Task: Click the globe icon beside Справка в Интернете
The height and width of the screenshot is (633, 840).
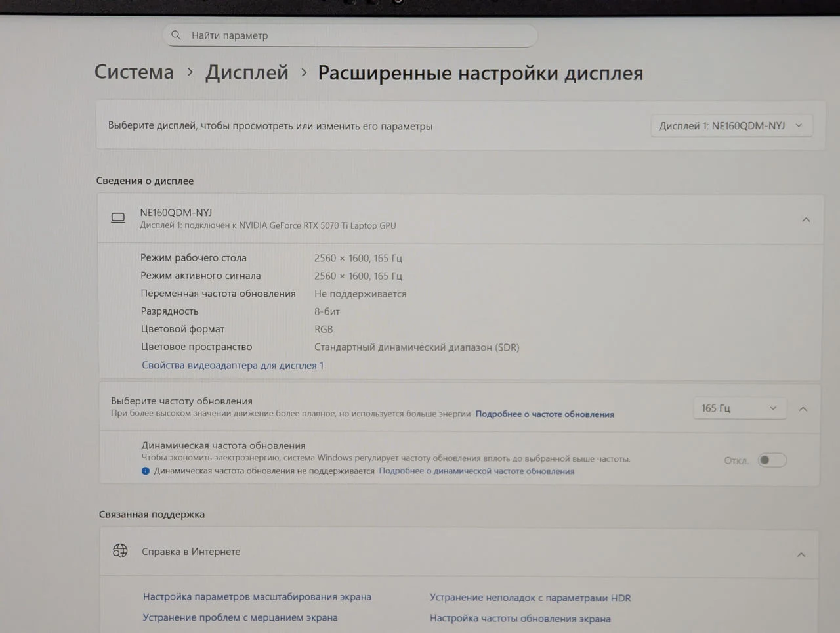Action: click(120, 551)
